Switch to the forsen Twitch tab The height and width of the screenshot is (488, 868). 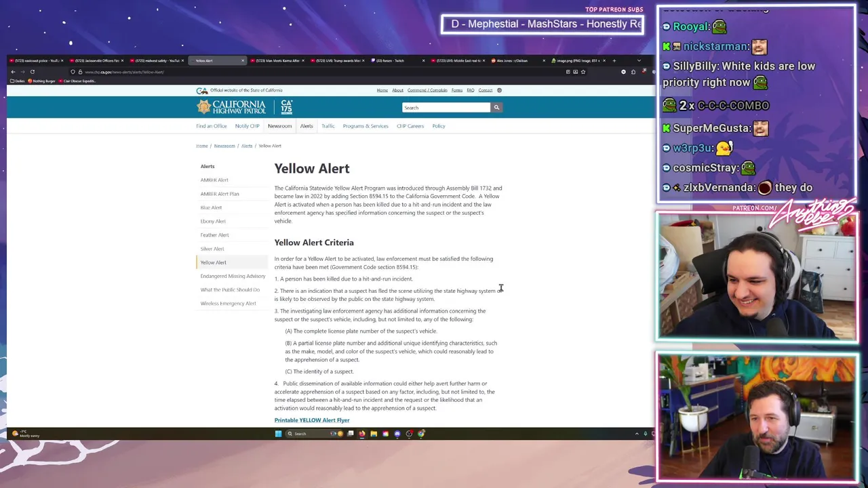click(x=399, y=61)
